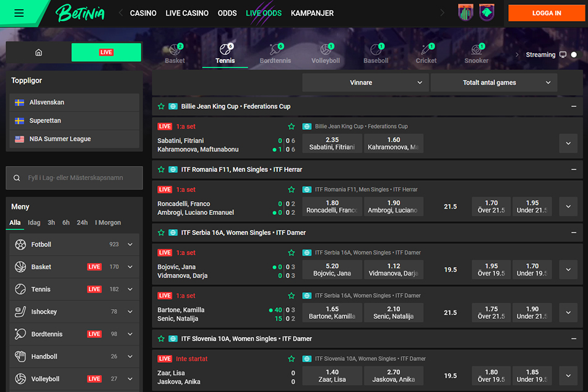Image resolution: width=588 pixels, height=392 pixels.
Task: Open the Allsvenskan top league
Action: tap(74, 102)
